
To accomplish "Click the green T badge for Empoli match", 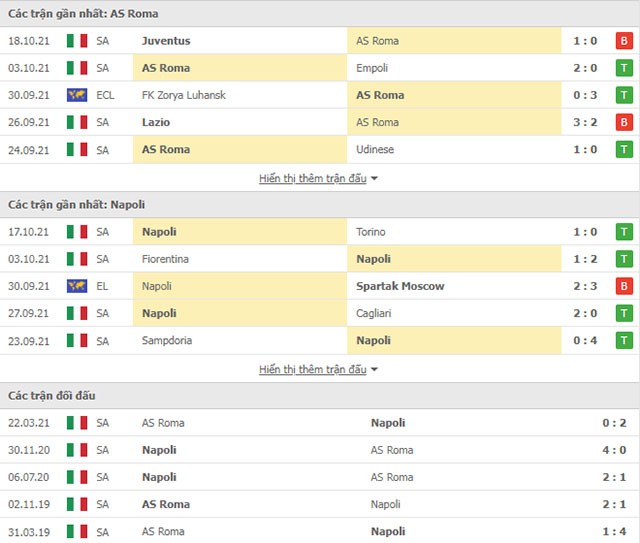I will click(624, 68).
